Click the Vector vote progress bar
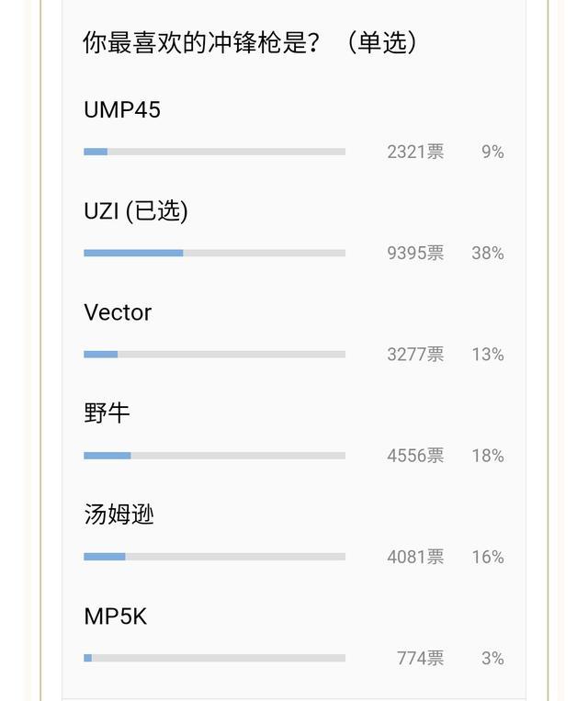The image size is (588, 701). tap(215, 355)
